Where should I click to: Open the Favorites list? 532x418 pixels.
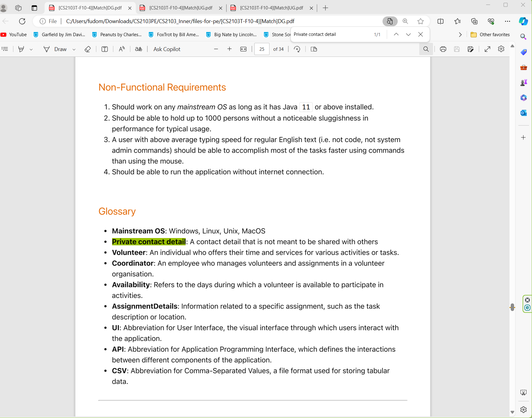457,21
